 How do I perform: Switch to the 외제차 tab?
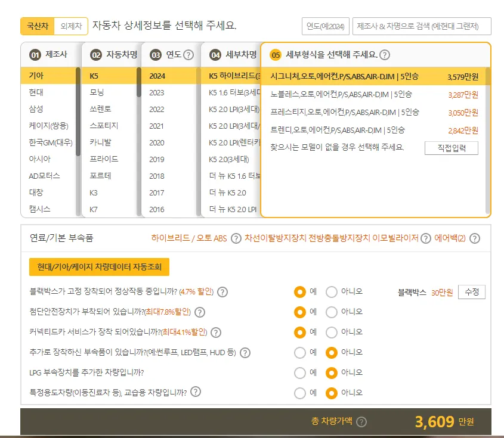click(73, 26)
